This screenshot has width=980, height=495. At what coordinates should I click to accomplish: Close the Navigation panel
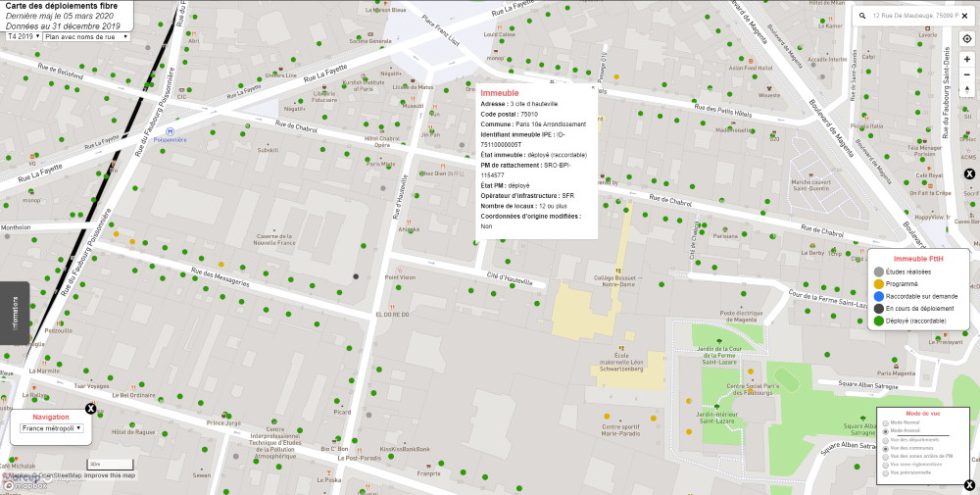tap(90, 409)
